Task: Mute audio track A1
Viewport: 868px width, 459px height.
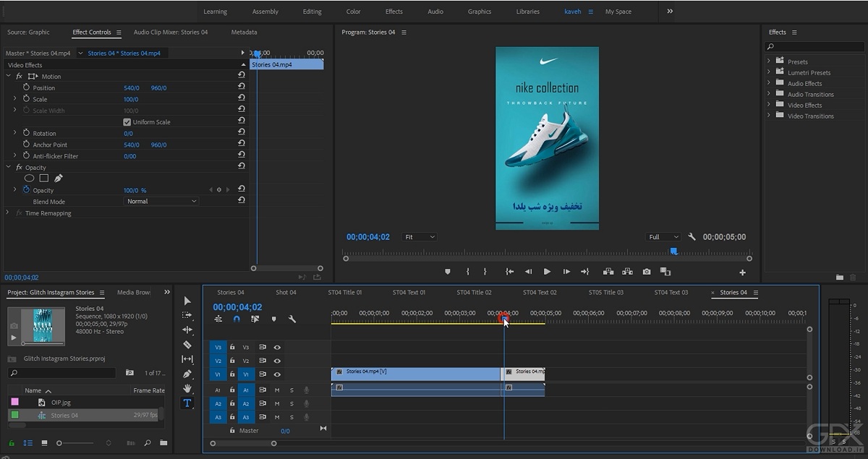Action: [277, 390]
